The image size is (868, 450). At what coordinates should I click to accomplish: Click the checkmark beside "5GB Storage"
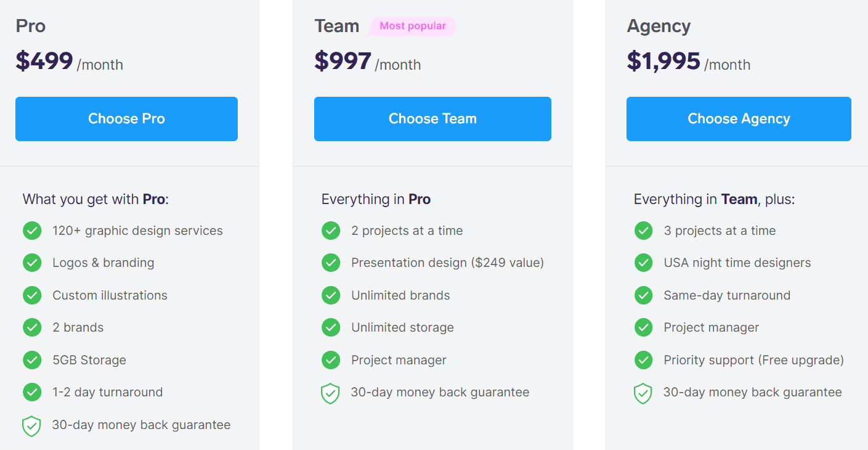32,359
